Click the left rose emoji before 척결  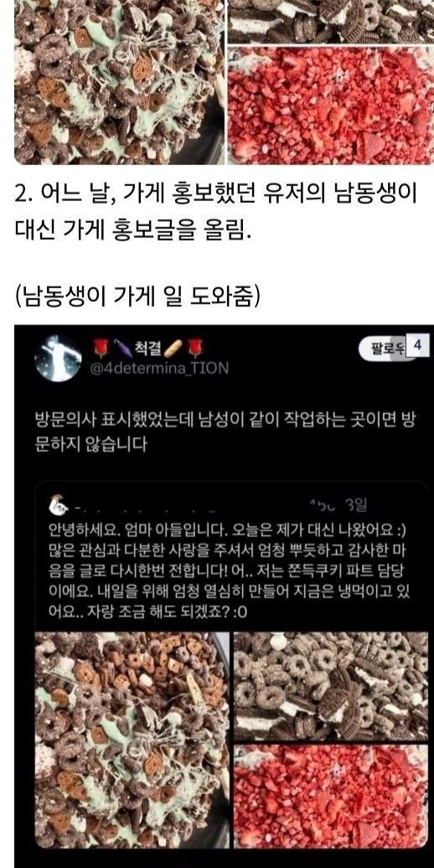[x=102, y=349]
